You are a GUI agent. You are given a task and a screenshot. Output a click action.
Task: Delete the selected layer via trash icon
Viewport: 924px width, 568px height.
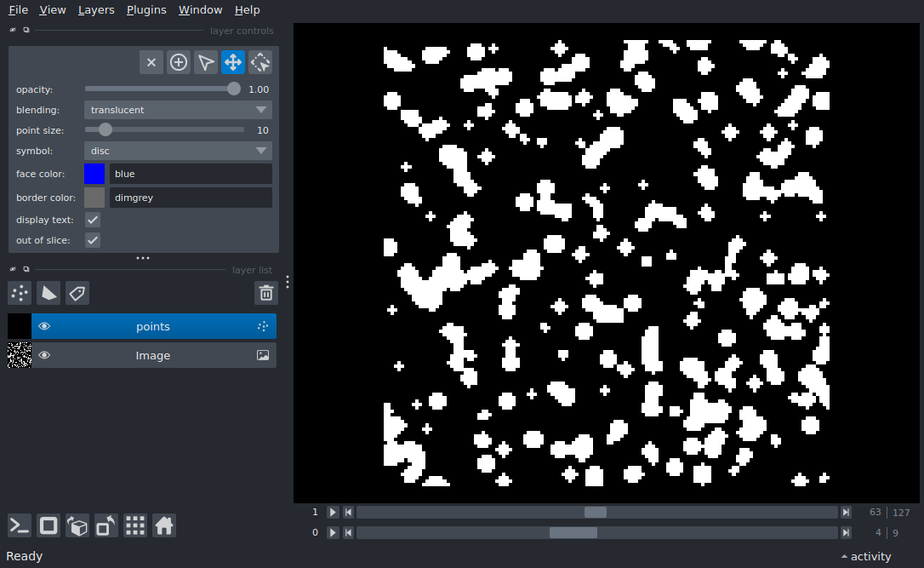tap(265, 293)
